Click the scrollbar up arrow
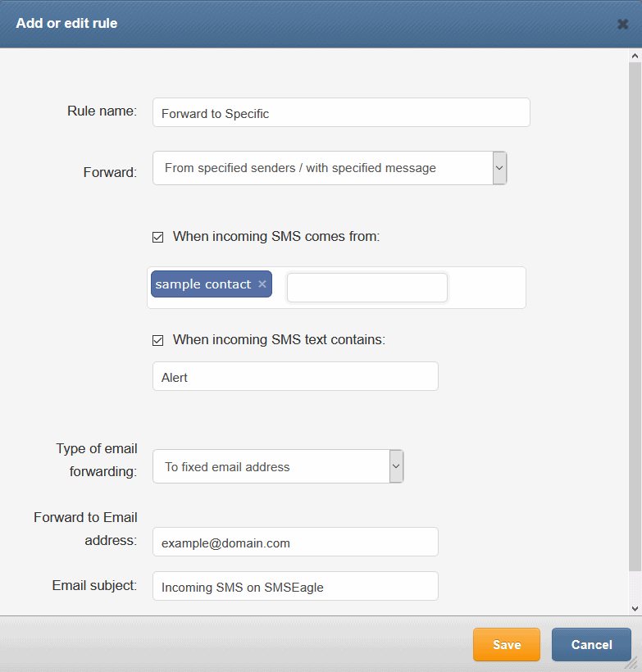The height and width of the screenshot is (672, 642). [x=635, y=57]
